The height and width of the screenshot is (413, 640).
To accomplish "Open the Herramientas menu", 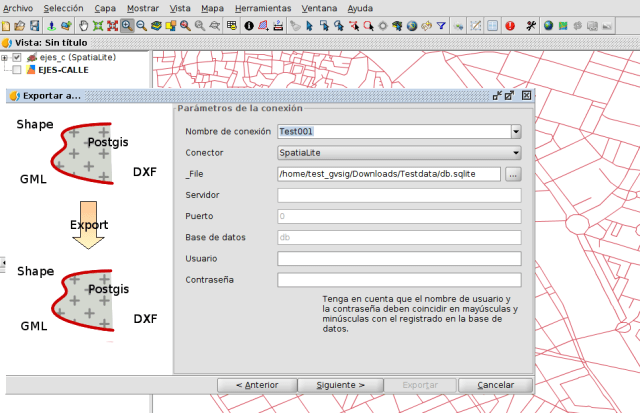I will (x=263, y=7).
